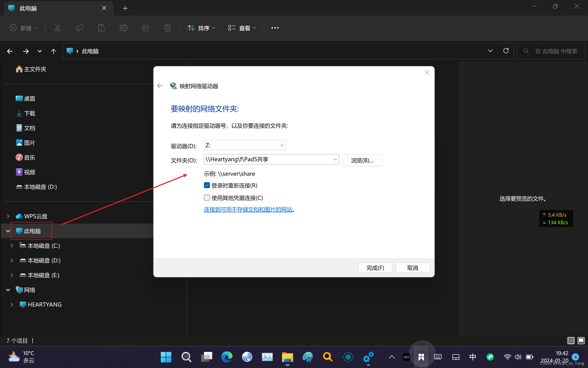
Task: Collapse 此电脑 tree node
Action: [x=8, y=231]
